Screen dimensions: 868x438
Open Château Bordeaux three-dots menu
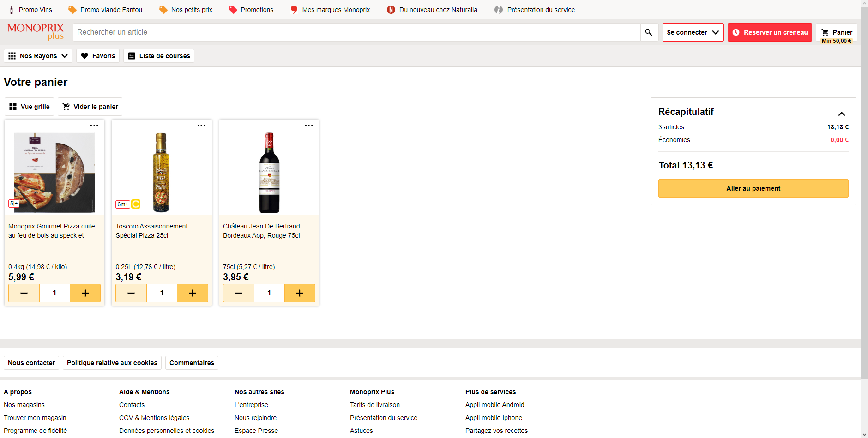(309, 126)
